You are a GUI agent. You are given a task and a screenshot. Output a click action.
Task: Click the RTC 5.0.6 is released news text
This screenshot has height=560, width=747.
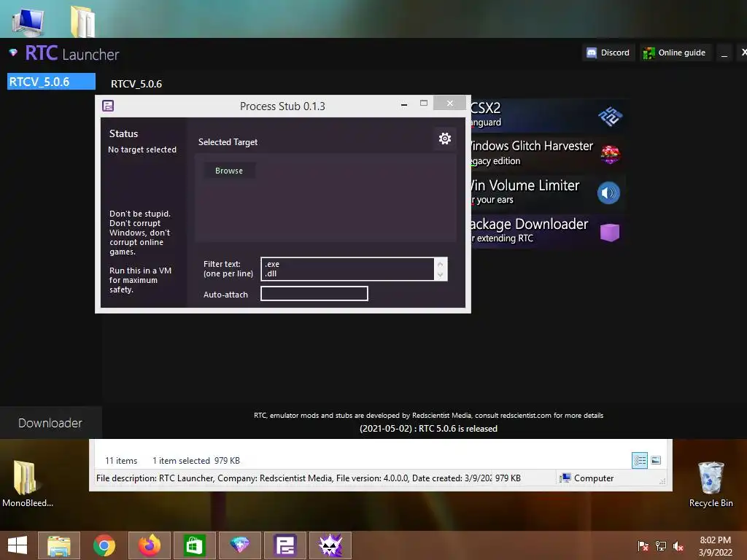[428, 429]
